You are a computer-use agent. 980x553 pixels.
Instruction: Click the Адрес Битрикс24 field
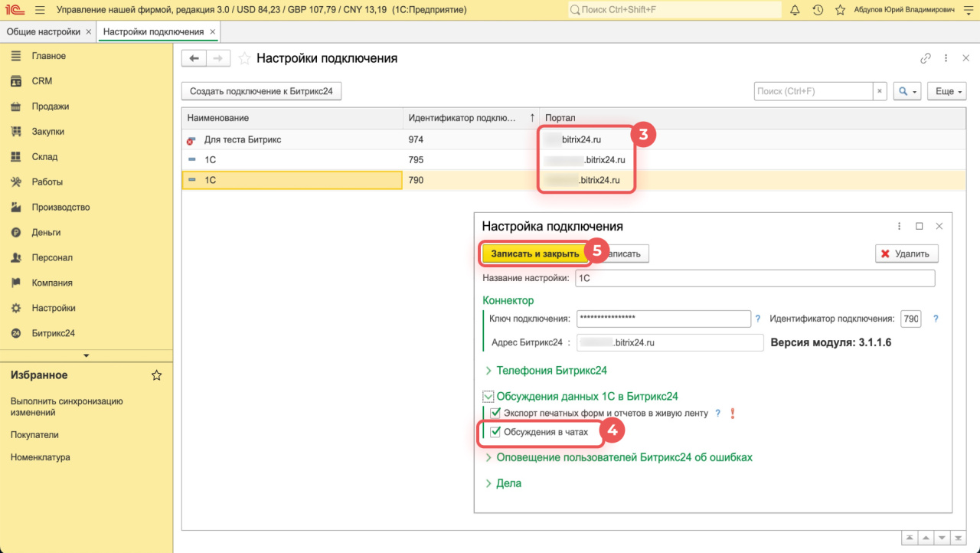pyautogui.click(x=670, y=342)
